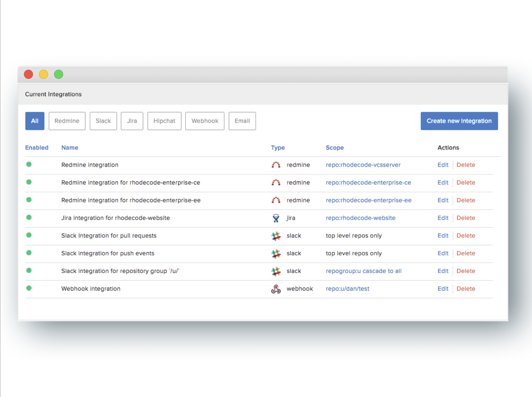The image size is (532, 397).
Task: Select the Email integrations filter
Action: [x=242, y=121]
